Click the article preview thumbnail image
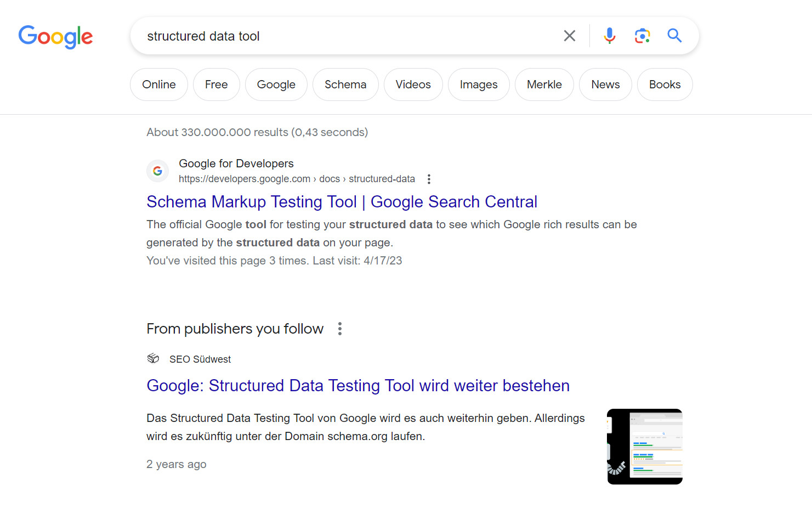812x507 pixels. coord(644,446)
